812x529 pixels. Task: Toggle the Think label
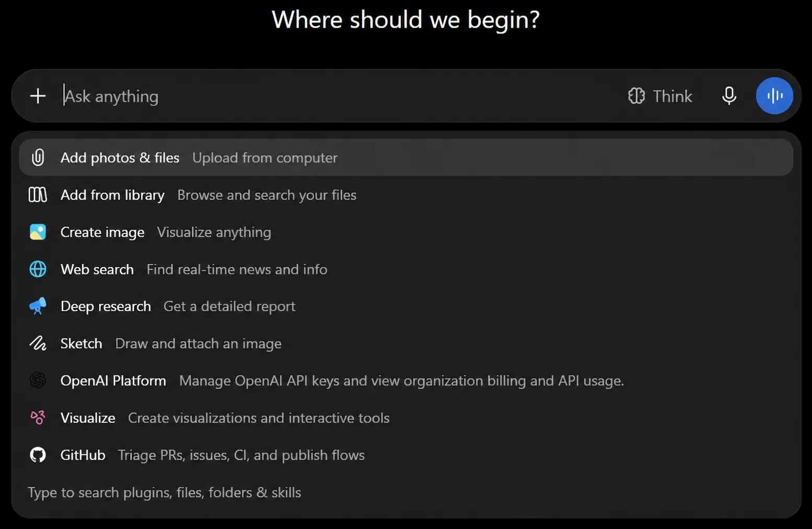(x=672, y=96)
